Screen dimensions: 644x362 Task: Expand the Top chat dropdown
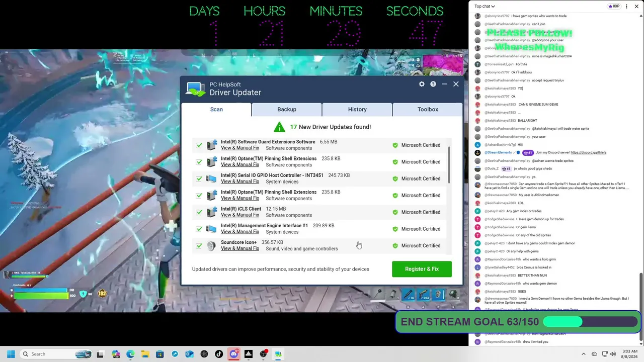click(x=485, y=7)
